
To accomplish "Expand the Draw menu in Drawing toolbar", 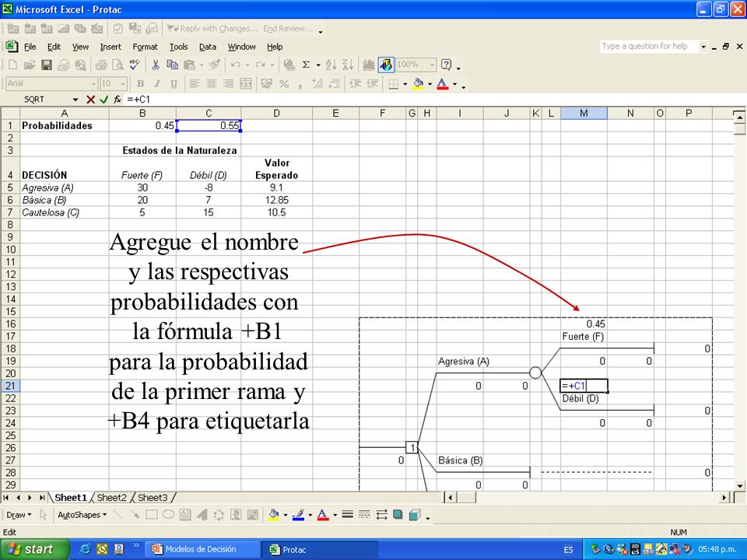I will pos(19,515).
